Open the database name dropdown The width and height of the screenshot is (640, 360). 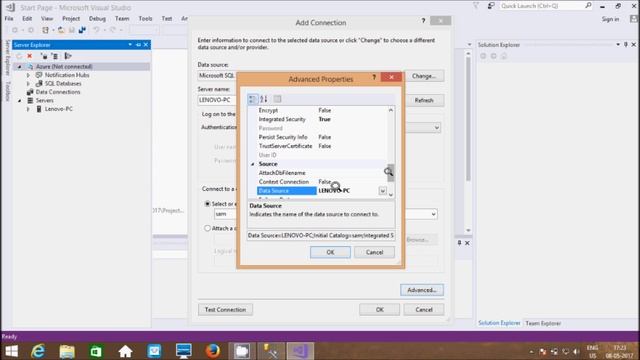pos(433,214)
